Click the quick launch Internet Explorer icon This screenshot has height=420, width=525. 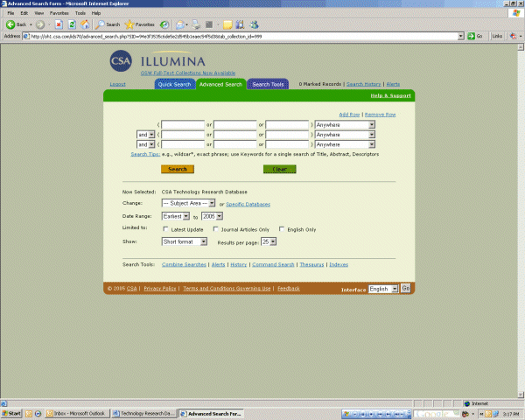pyautogui.click(x=38, y=414)
